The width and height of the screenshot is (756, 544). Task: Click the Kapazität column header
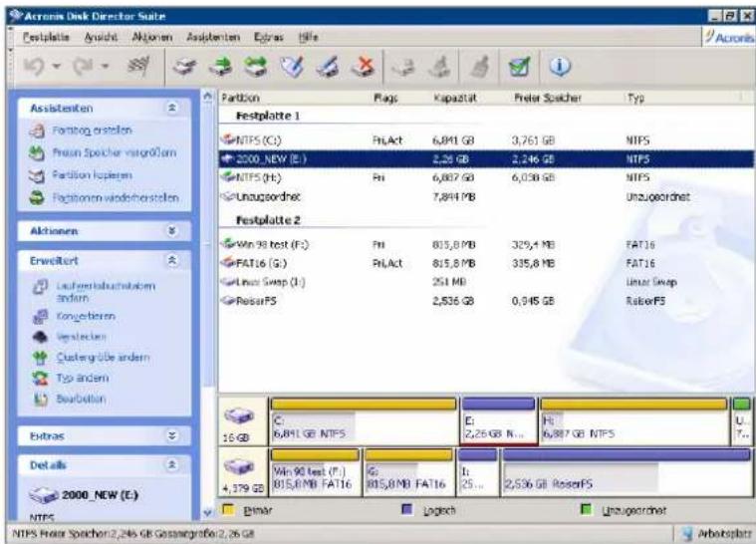click(x=455, y=98)
